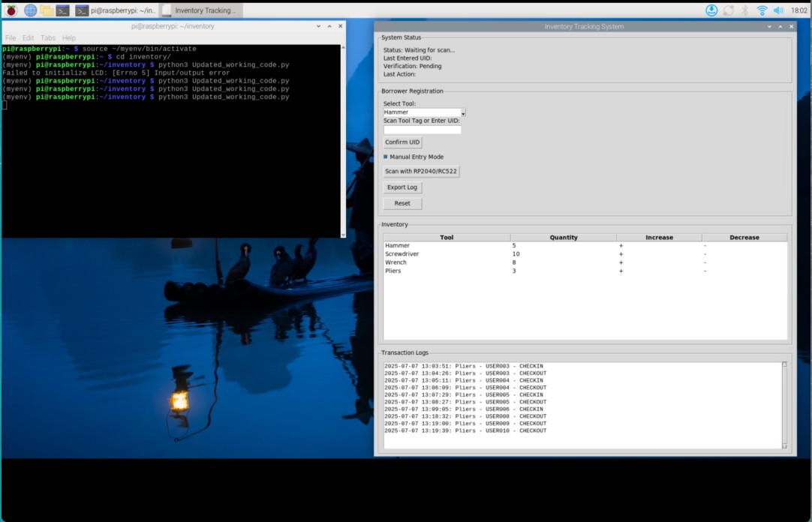
Task: Launch the web browser globe icon
Action: (31, 10)
